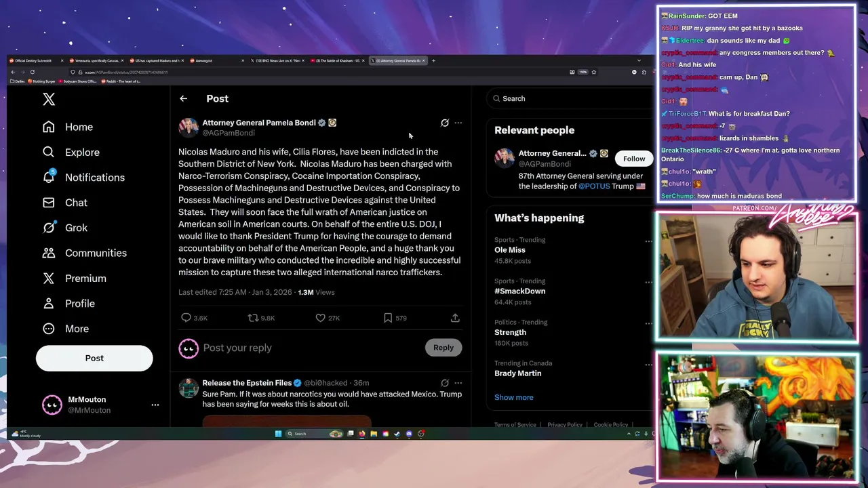Open the Windows Start menu

[278, 434]
